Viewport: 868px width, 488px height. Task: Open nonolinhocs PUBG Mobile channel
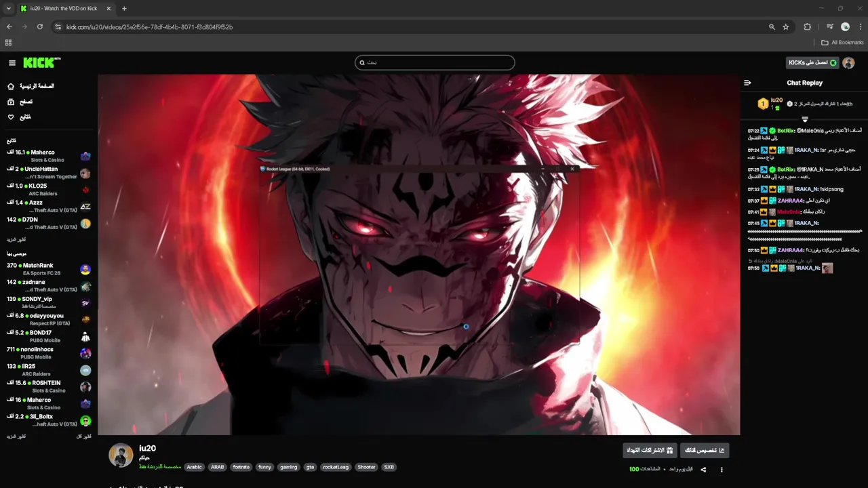coord(49,352)
